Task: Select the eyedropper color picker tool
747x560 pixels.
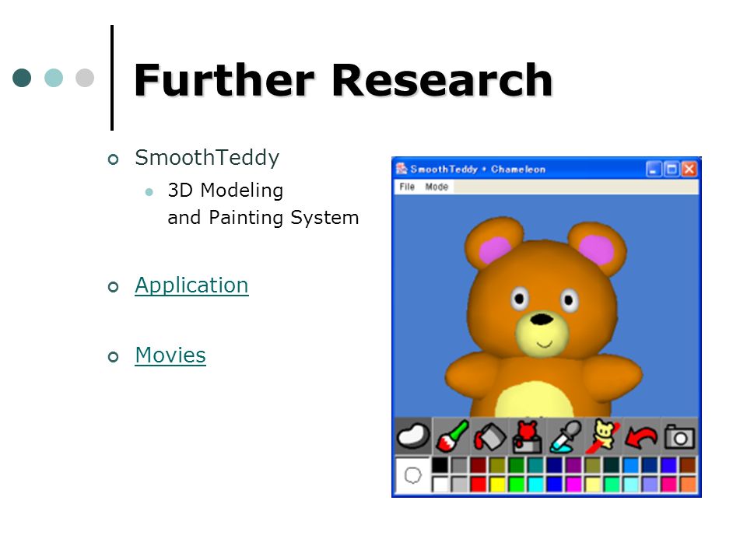Action: click(x=566, y=436)
